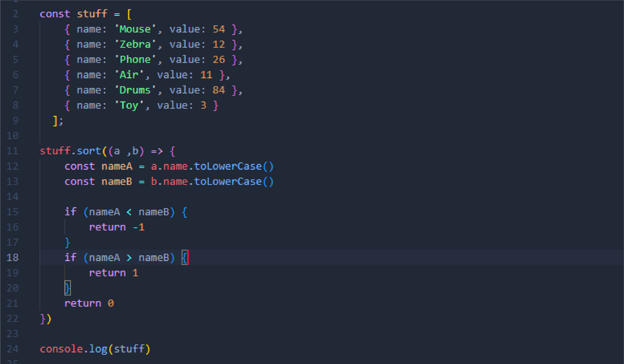
Task: Click the stuff array name on line 2
Action: point(92,14)
